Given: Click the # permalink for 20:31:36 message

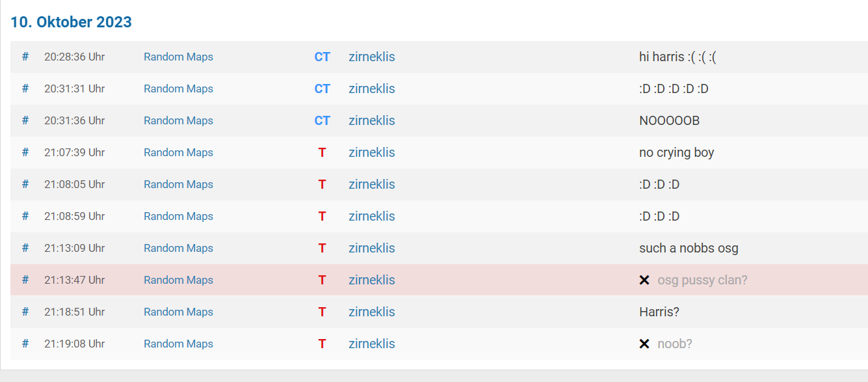Looking at the screenshot, I should click(25, 120).
